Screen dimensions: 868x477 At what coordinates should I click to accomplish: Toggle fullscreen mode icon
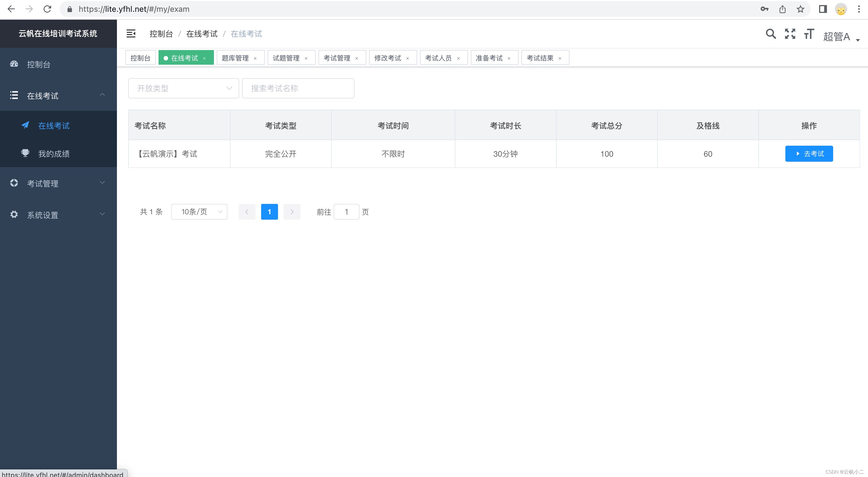[x=790, y=34]
